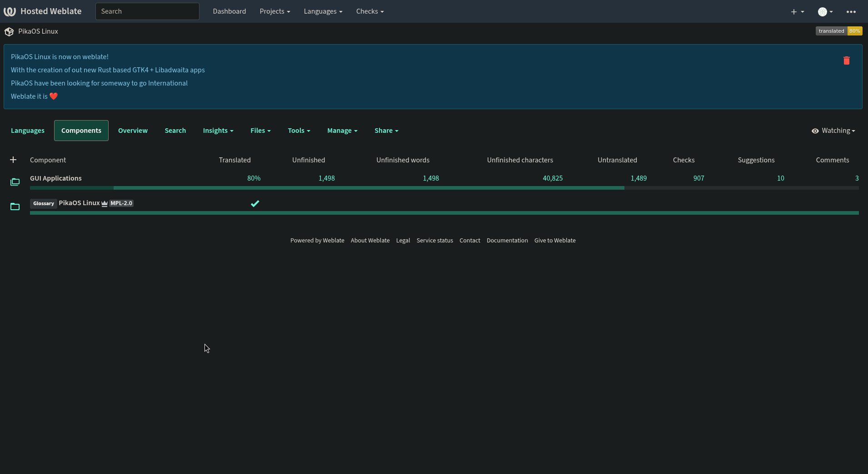Image resolution: width=868 pixels, height=474 pixels.
Task: Sort by Comments column header
Action: point(833,160)
